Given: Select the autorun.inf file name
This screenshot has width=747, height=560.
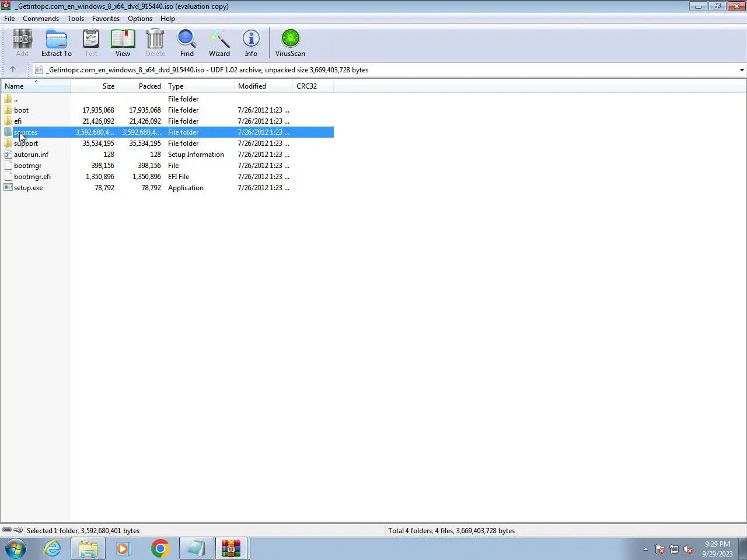Looking at the screenshot, I should tap(31, 155).
